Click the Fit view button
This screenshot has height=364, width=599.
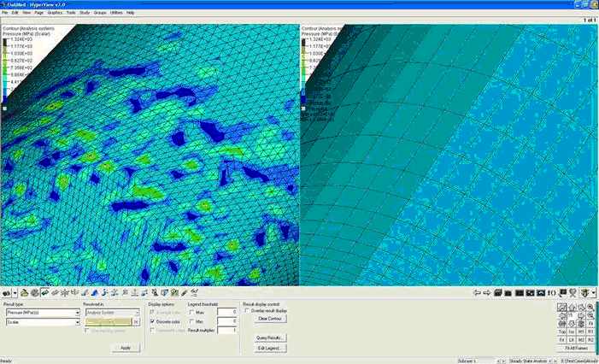coord(590,324)
